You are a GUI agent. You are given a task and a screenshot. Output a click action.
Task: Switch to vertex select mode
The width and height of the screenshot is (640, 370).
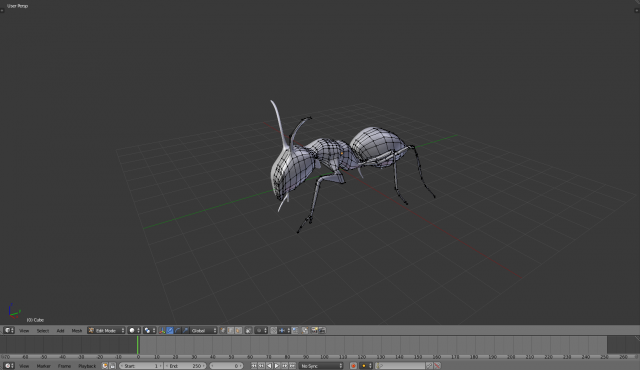point(223,330)
